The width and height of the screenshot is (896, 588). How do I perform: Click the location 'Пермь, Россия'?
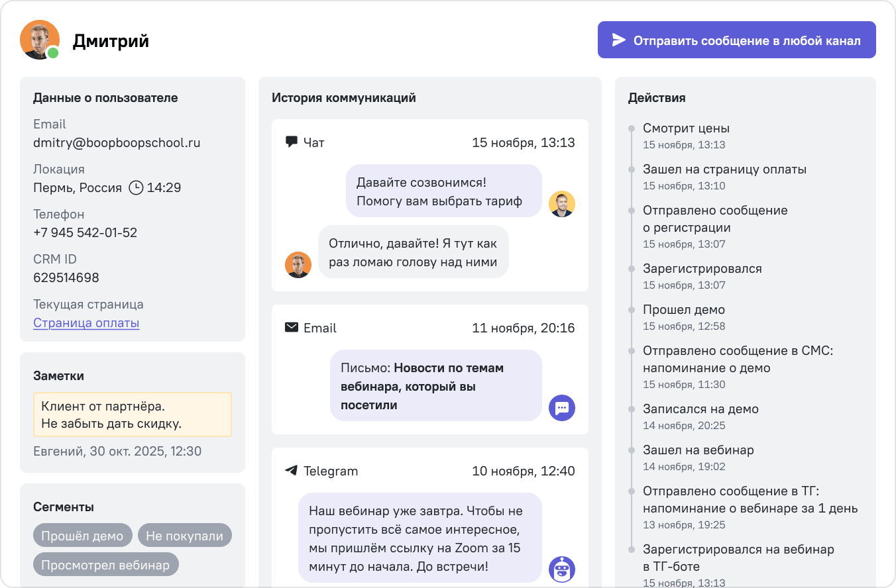pyautogui.click(x=78, y=187)
